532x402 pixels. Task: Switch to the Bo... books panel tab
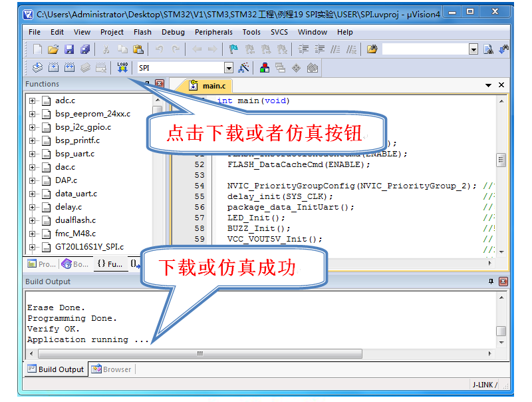coord(75,264)
